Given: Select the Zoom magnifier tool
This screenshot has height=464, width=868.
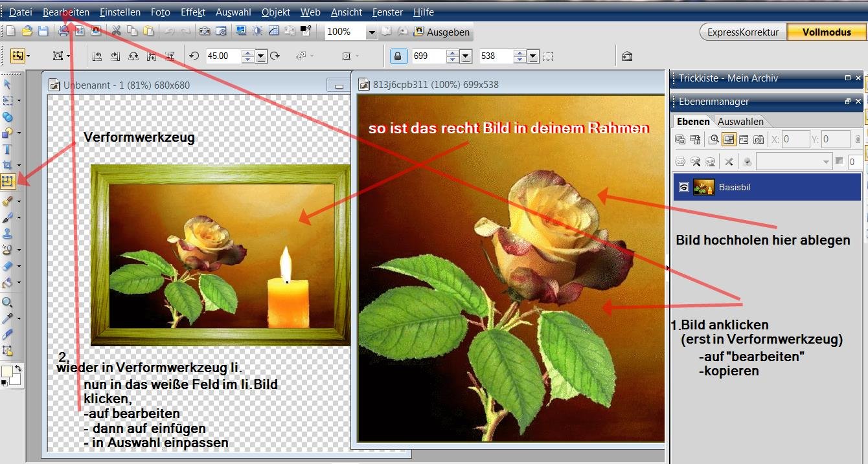Looking at the screenshot, I should 8,302.
